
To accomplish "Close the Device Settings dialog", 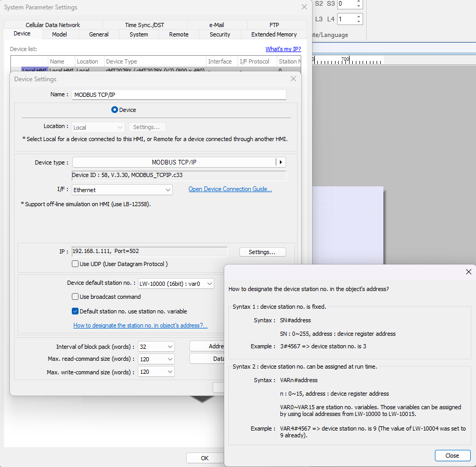I will pyautogui.click(x=293, y=79).
